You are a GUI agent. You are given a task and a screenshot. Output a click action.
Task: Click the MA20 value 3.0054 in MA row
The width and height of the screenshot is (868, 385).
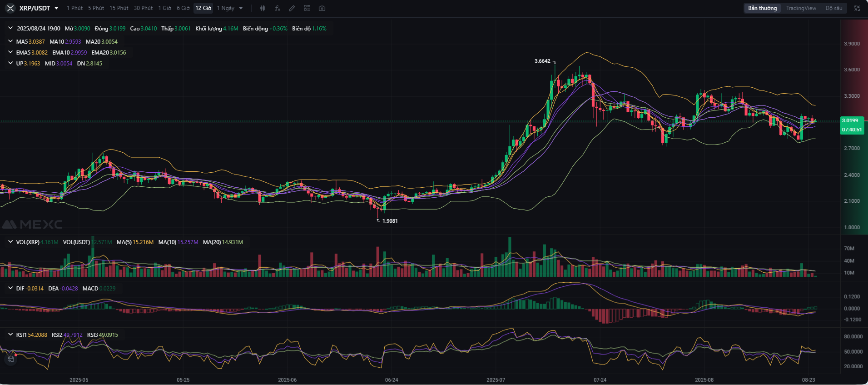tap(109, 41)
